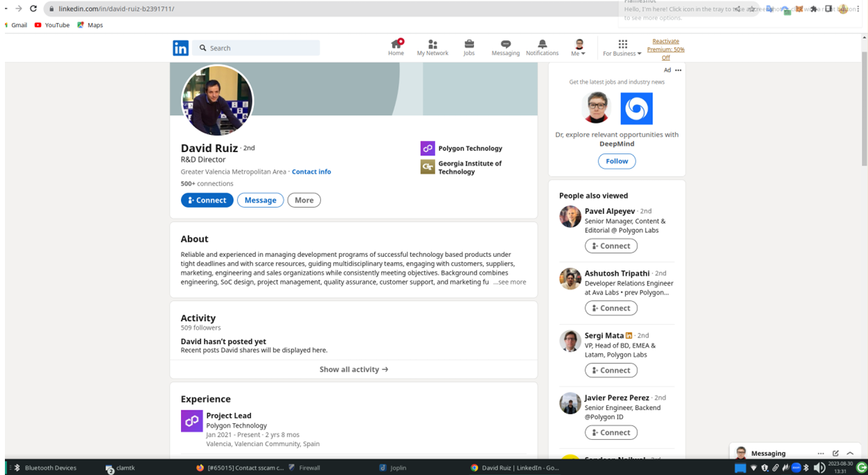Open Polygon logo in Experience section

(191, 421)
